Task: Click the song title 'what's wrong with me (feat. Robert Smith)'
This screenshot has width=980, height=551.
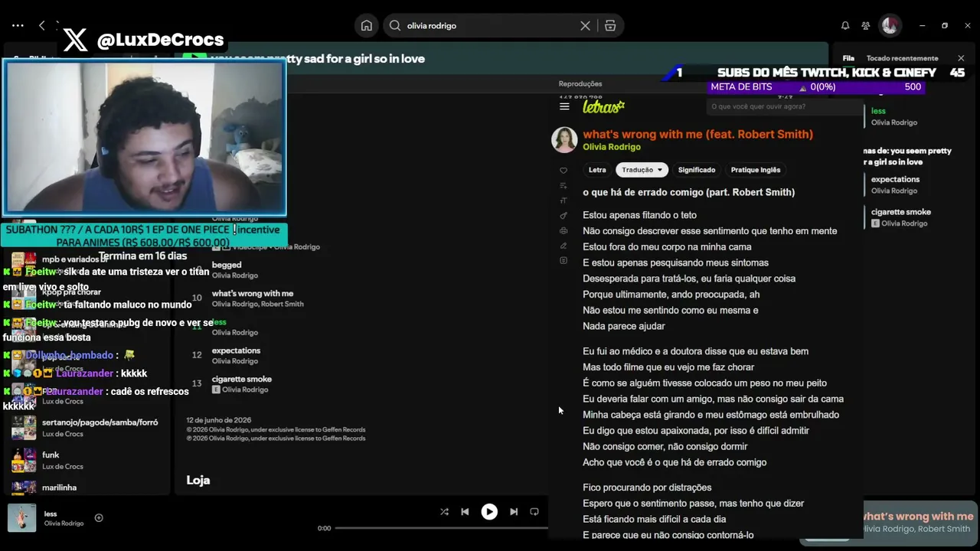Action: coord(697,134)
